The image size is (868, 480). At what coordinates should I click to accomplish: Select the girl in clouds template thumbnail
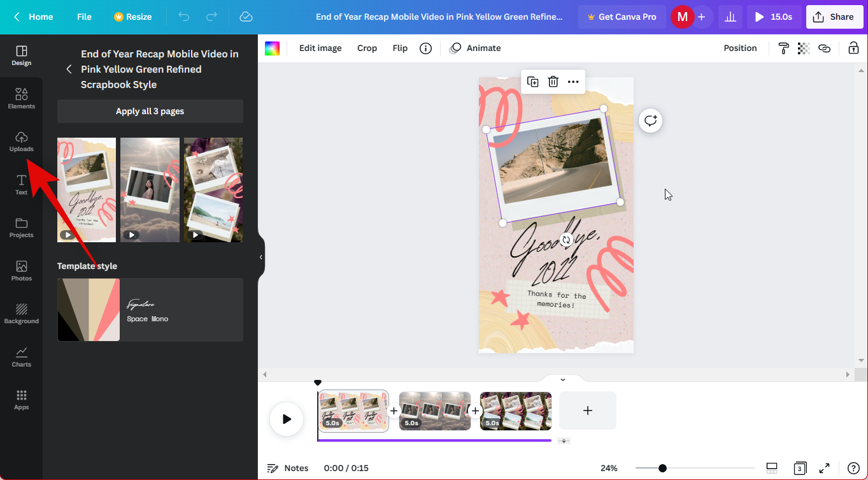[x=150, y=190]
